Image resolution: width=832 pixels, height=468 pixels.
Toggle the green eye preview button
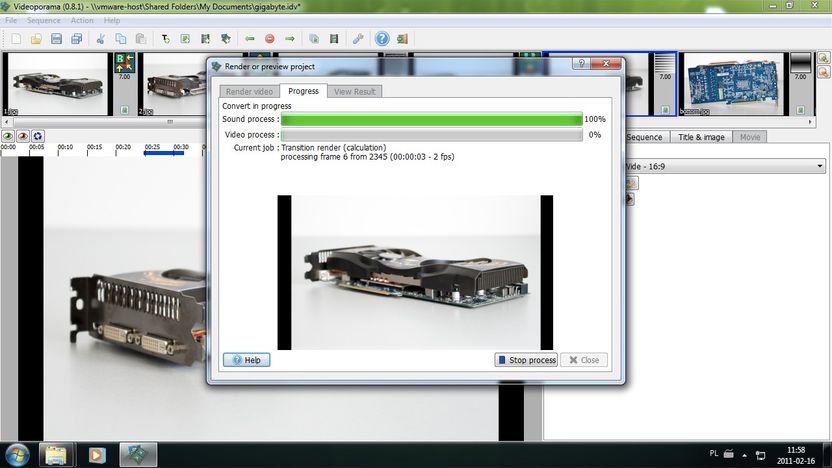pyautogui.click(x=7, y=136)
